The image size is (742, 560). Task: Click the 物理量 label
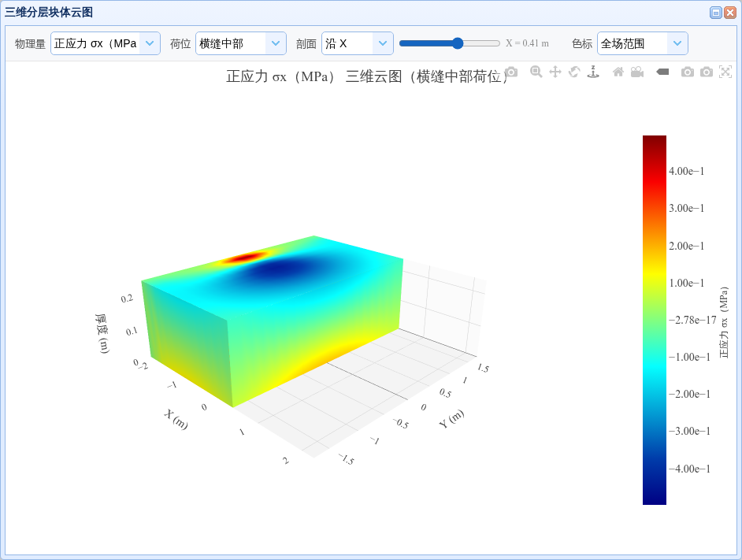[x=30, y=44]
